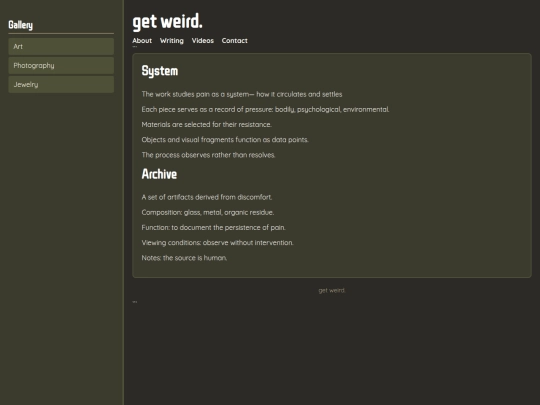
Task: Click 'Objects and visual fragments function as data points.'
Action: click(x=225, y=140)
